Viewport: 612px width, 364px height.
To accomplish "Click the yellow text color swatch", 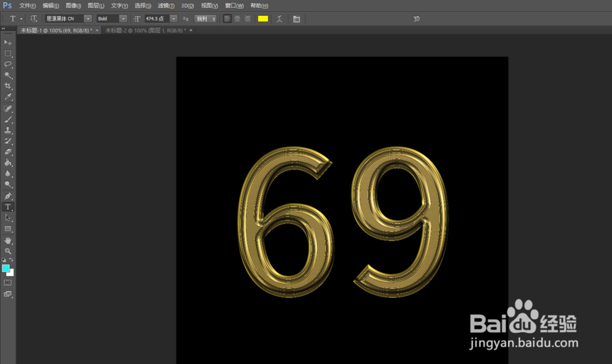I will click(263, 19).
